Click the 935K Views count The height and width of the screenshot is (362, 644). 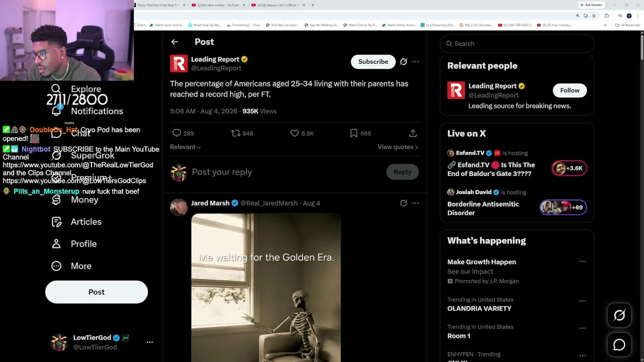pos(260,111)
